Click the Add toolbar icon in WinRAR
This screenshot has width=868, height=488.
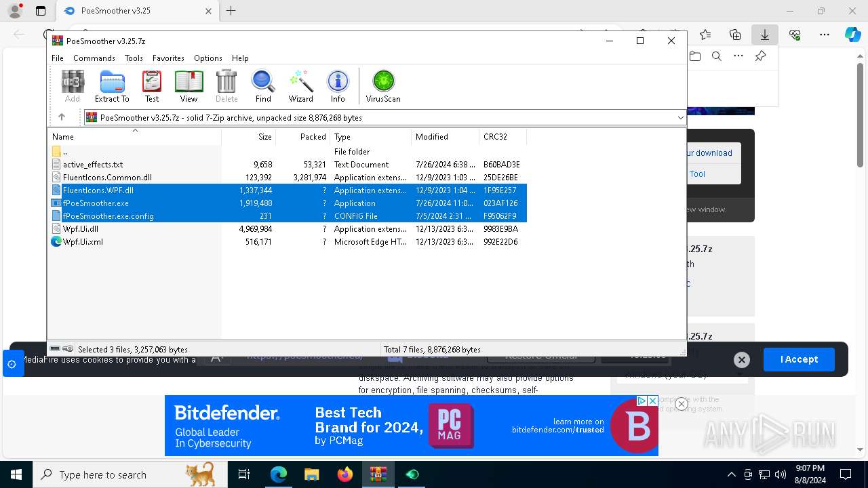coord(73,86)
